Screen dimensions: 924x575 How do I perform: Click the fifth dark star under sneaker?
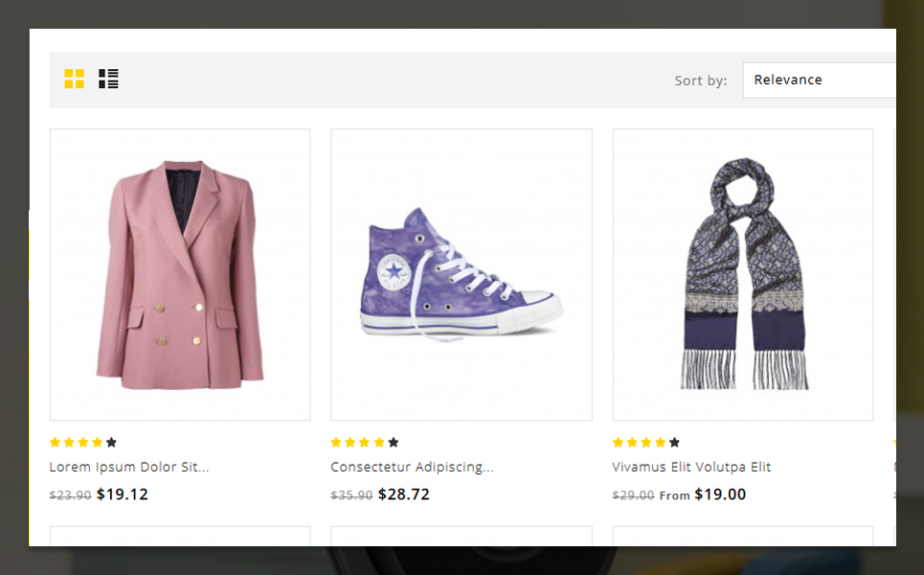(394, 443)
